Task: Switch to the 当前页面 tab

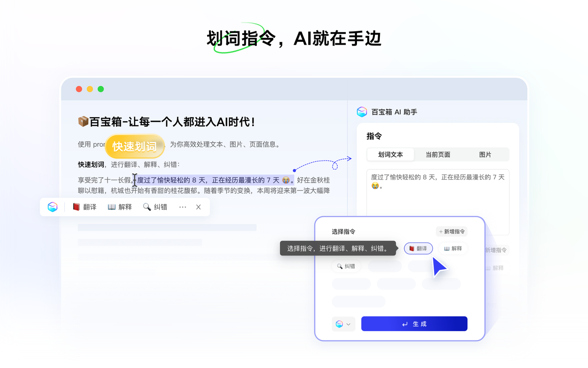Action: [437, 154]
